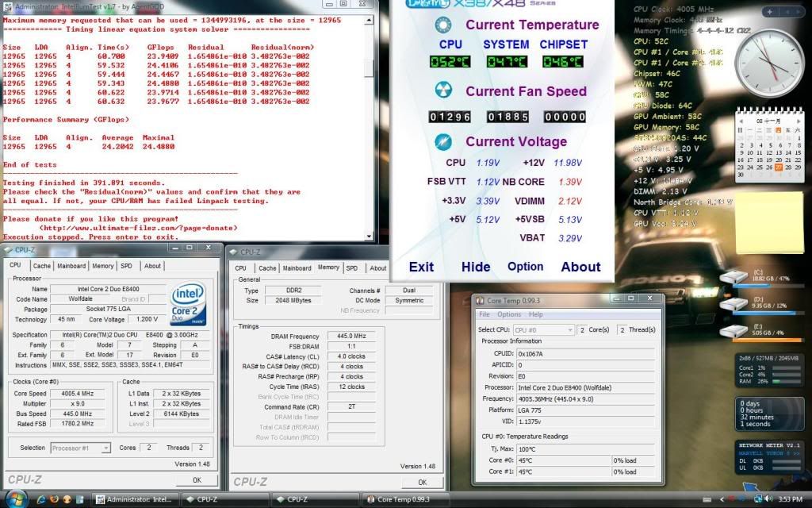The image size is (812, 508).
Task: Click the Current Voltage lightning icon
Action: pos(444,141)
